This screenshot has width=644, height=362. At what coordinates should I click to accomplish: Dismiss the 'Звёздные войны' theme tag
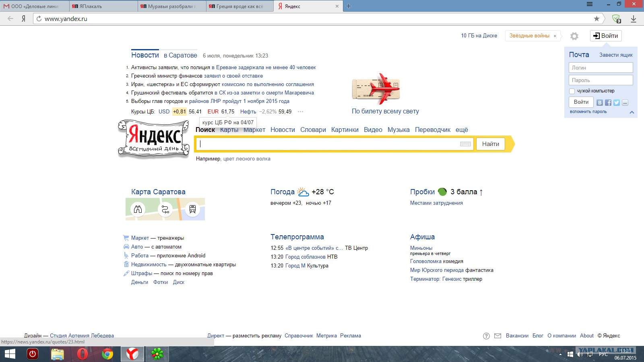(x=555, y=36)
